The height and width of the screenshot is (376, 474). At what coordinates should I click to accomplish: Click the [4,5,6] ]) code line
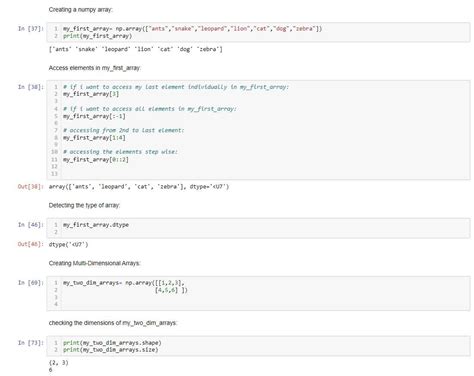[171, 290]
